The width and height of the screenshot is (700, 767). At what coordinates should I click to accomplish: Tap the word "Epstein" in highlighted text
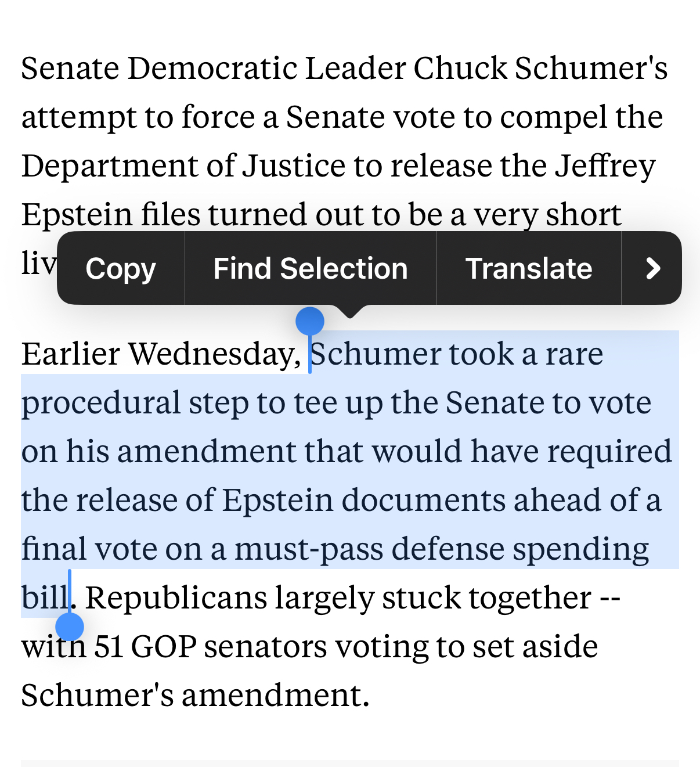(277, 500)
